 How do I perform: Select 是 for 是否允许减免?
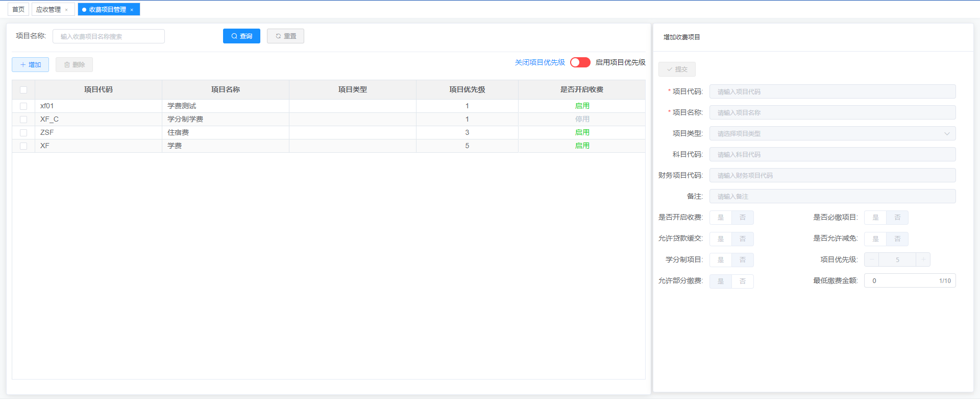click(x=875, y=239)
